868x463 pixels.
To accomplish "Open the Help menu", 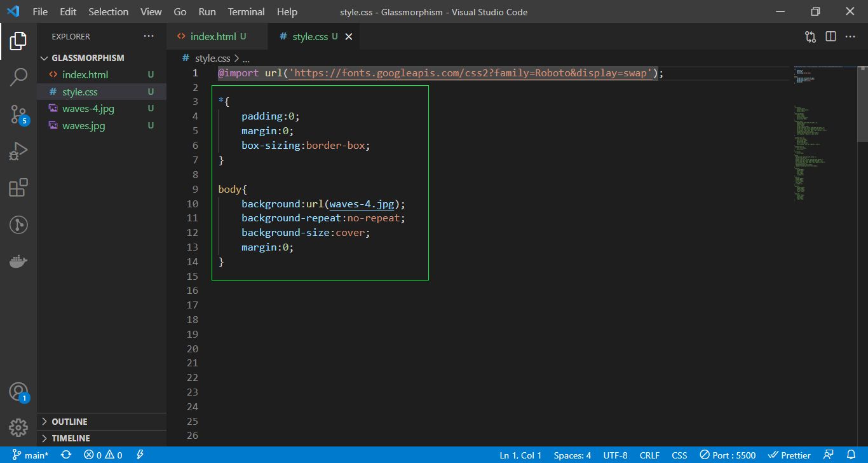I will 287,12.
